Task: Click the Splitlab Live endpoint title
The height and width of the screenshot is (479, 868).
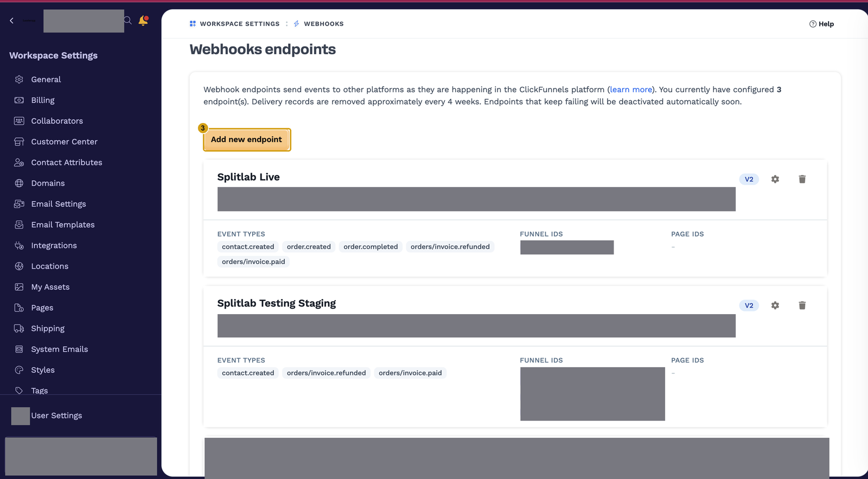Action: click(248, 177)
